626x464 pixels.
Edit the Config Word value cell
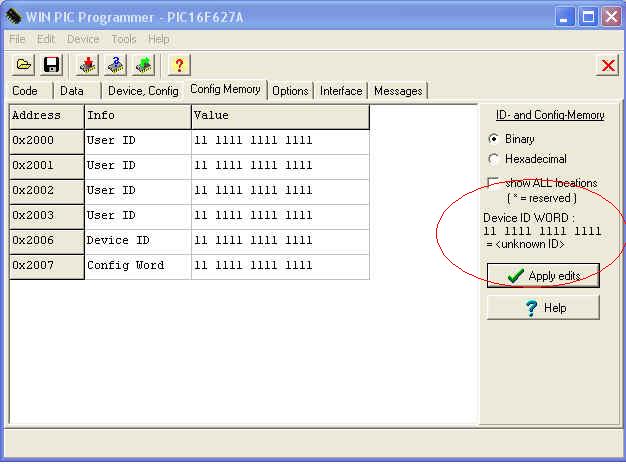[x=280, y=266]
